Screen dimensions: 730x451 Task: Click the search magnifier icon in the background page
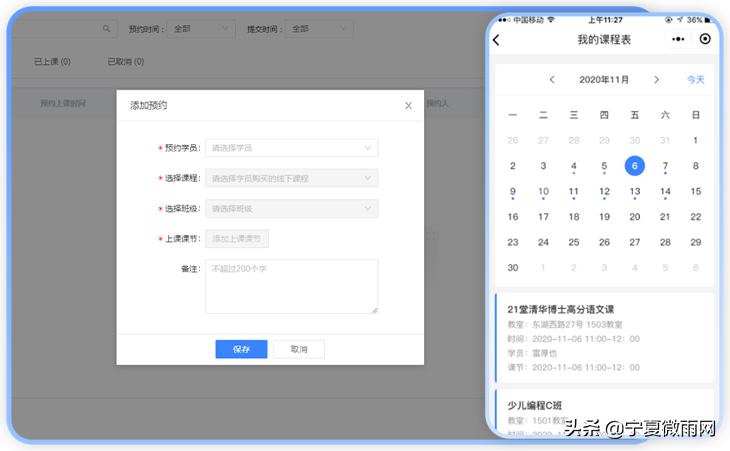(107, 29)
